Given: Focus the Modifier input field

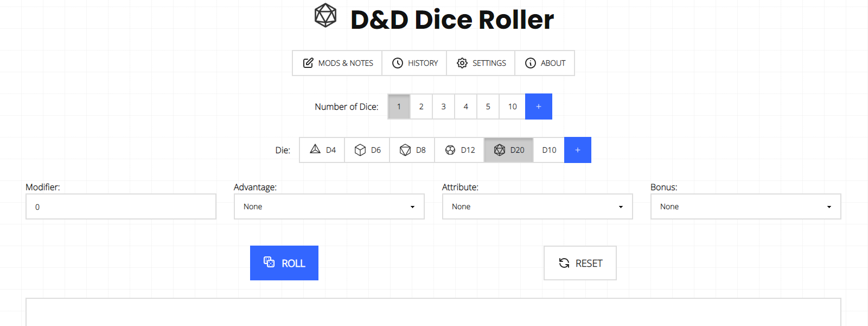Looking at the screenshot, I should (x=120, y=206).
